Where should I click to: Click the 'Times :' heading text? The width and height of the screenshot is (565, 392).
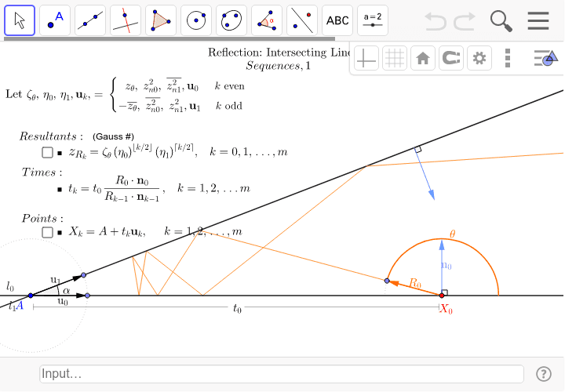pyautogui.click(x=42, y=172)
